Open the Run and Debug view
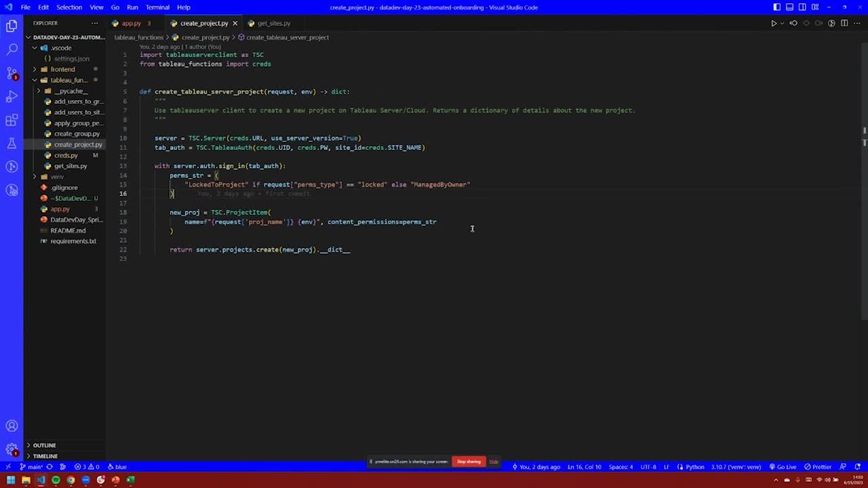 coord(12,96)
